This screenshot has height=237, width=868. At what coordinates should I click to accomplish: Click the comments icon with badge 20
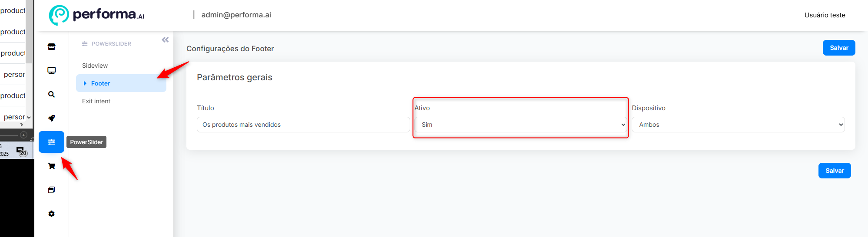coord(21,151)
